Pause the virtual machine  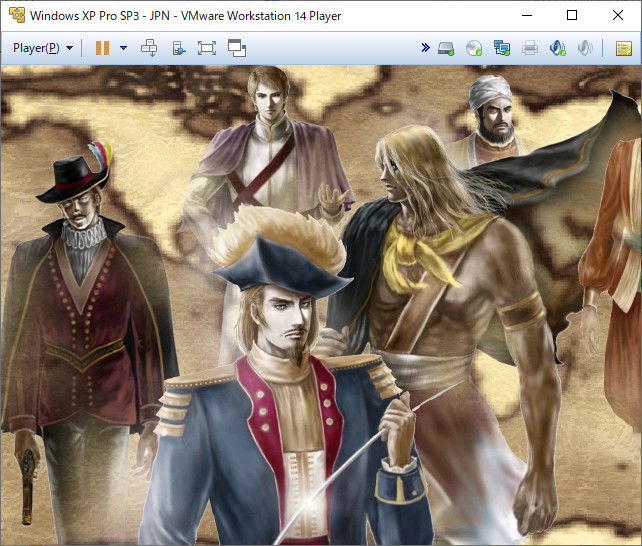click(102, 48)
